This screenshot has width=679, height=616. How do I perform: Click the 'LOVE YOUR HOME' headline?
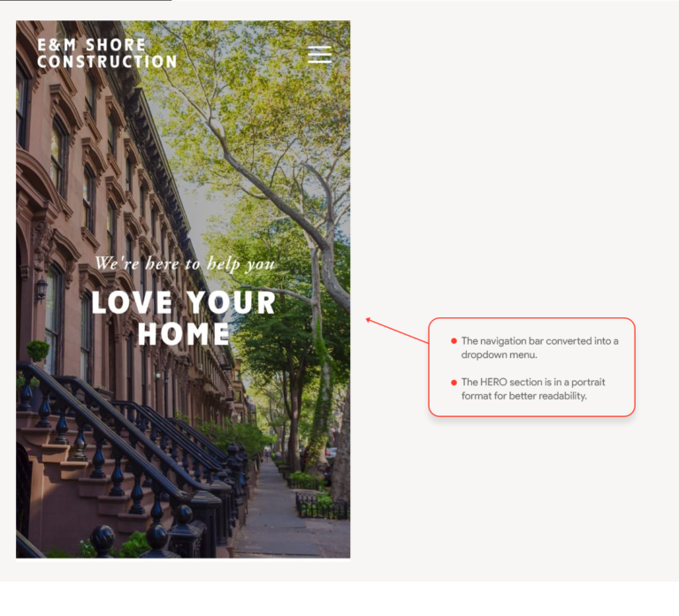point(184,318)
